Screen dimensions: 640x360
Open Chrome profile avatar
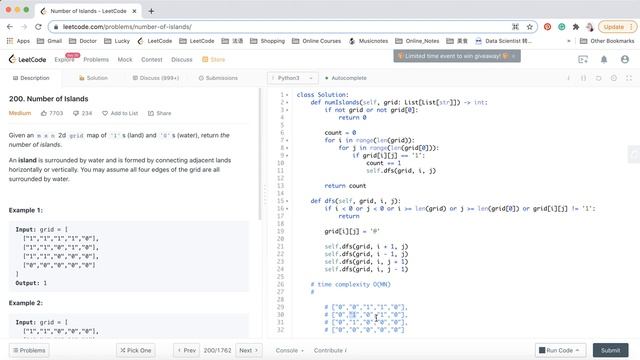click(589, 27)
